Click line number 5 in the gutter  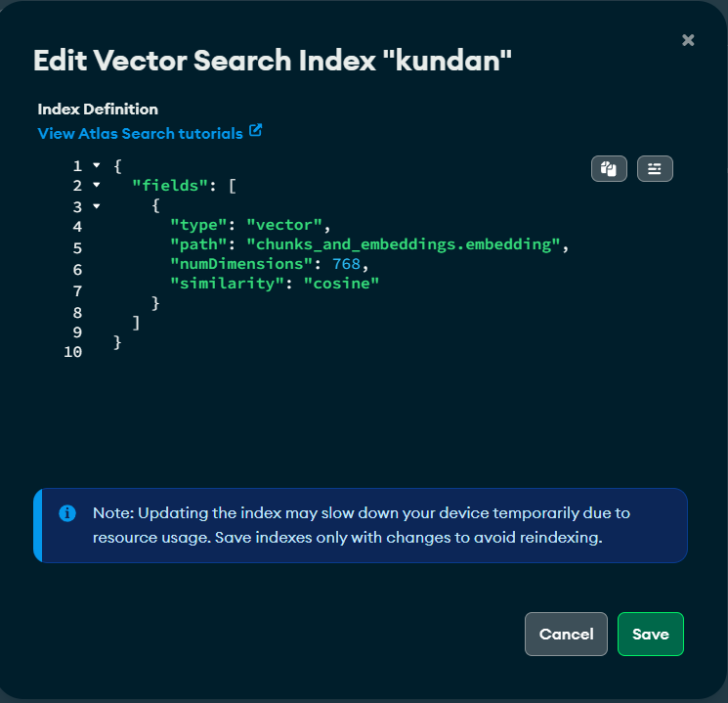77,248
